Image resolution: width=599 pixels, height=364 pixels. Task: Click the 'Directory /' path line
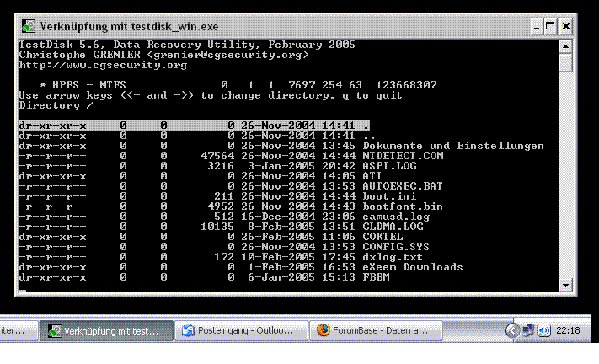[x=56, y=105]
